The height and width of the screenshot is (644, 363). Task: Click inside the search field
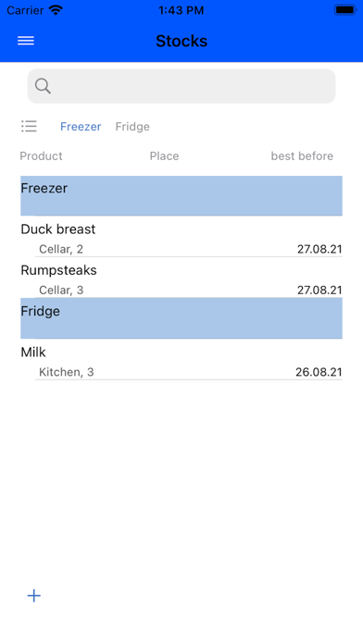coord(181,86)
